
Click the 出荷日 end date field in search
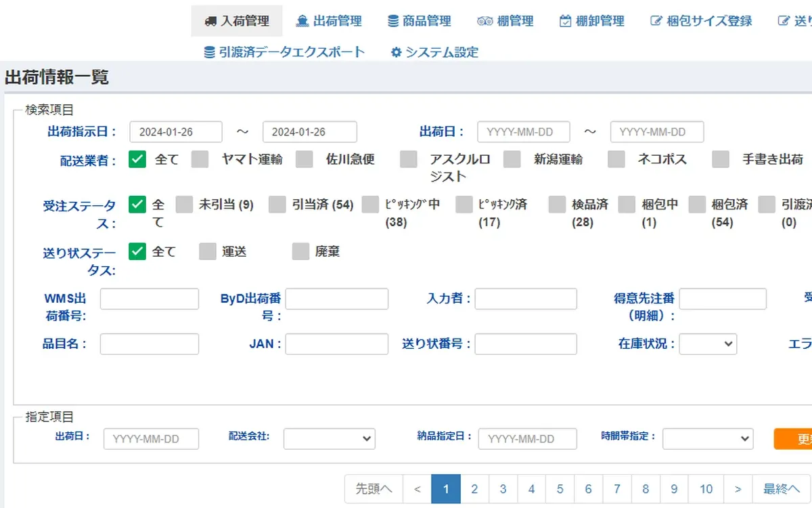click(x=657, y=132)
